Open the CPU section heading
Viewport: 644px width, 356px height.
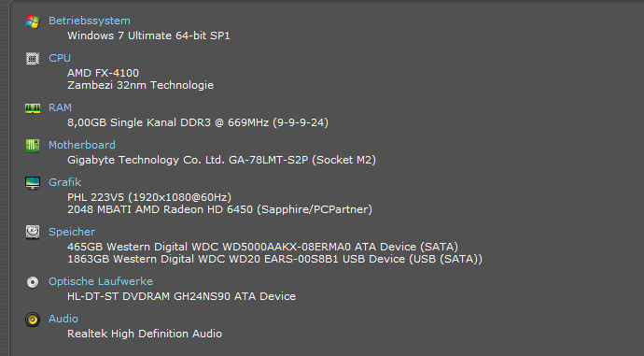(60, 58)
